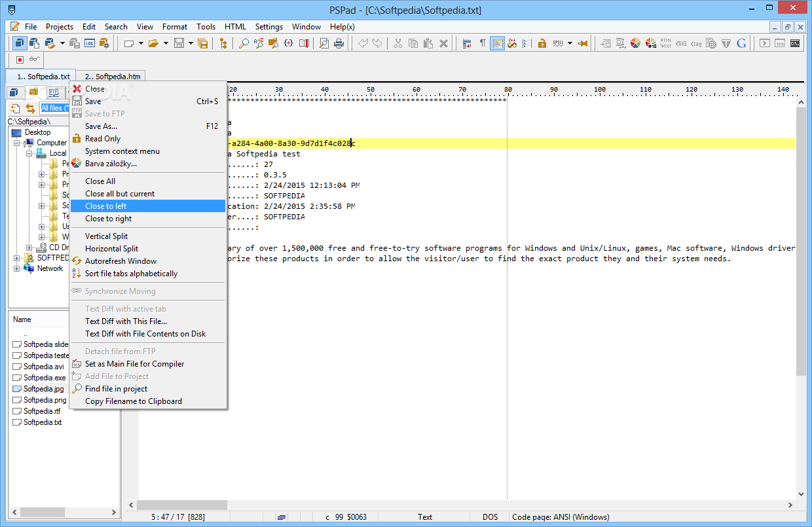Screen dimensions: 812x527
Task: Open the HTML menu
Action: [x=235, y=27]
